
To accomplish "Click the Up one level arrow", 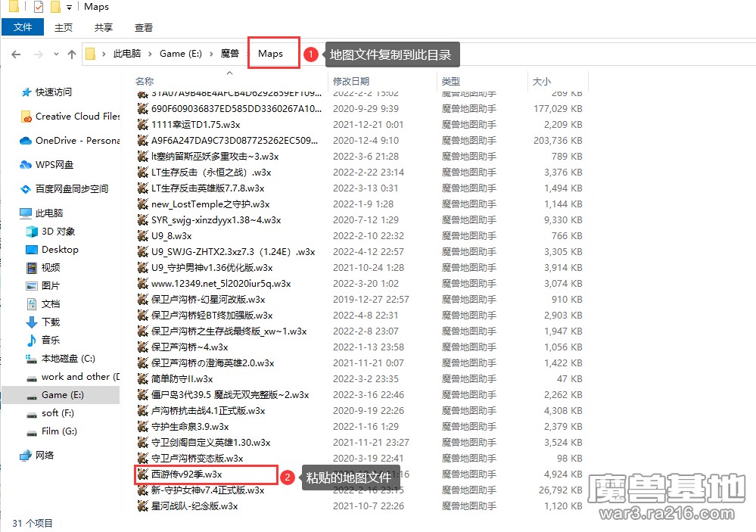I will point(72,54).
